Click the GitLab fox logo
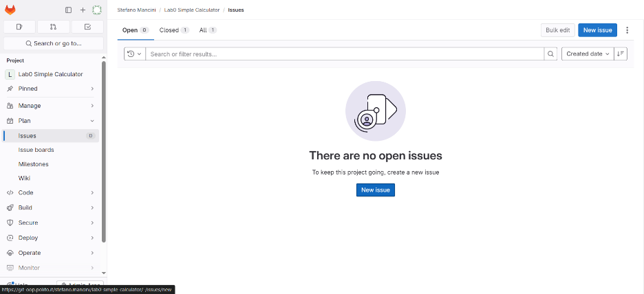This screenshot has width=644, height=294. pos(10,10)
